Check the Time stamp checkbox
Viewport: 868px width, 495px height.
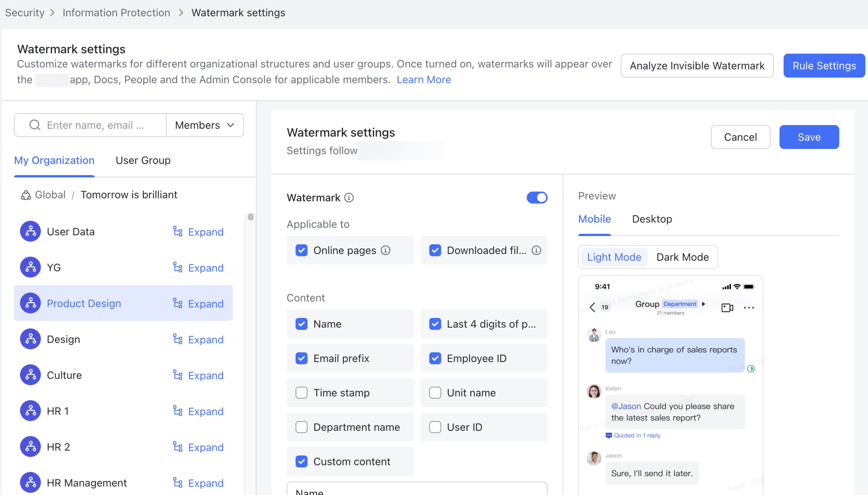(301, 393)
